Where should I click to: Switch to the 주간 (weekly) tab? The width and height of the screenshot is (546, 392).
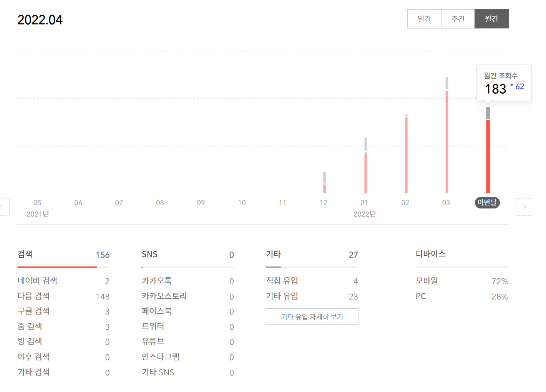[x=458, y=18]
